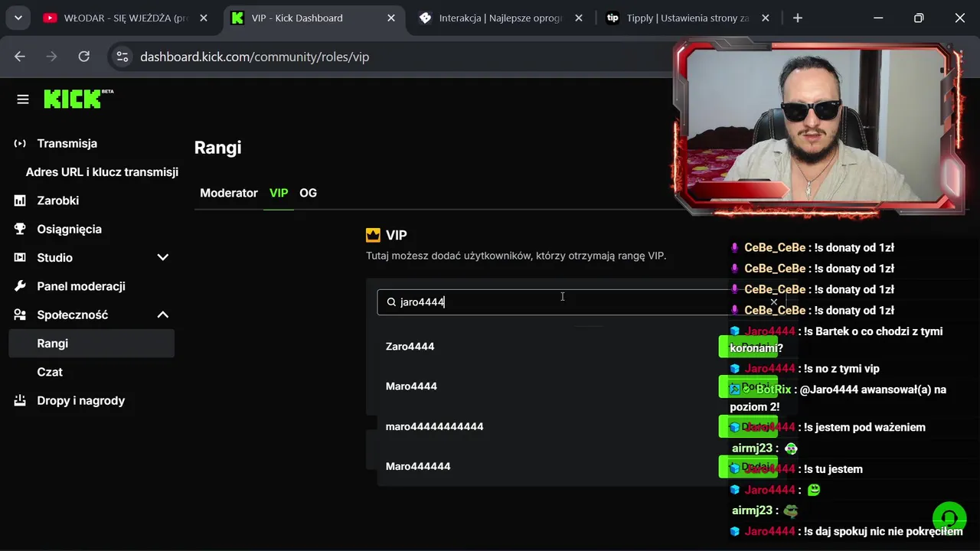The width and height of the screenshot is (980, 551).
Task: Switch to the WŁODAR YouTube tab
Action: pos(126,18)
